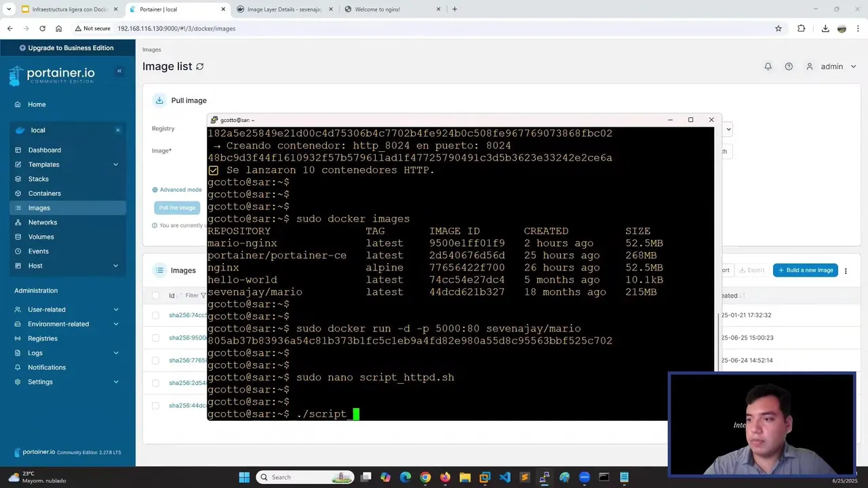Open Zoom from the taskbar
This screenshot has height=488, width=868.
[585, 477]
